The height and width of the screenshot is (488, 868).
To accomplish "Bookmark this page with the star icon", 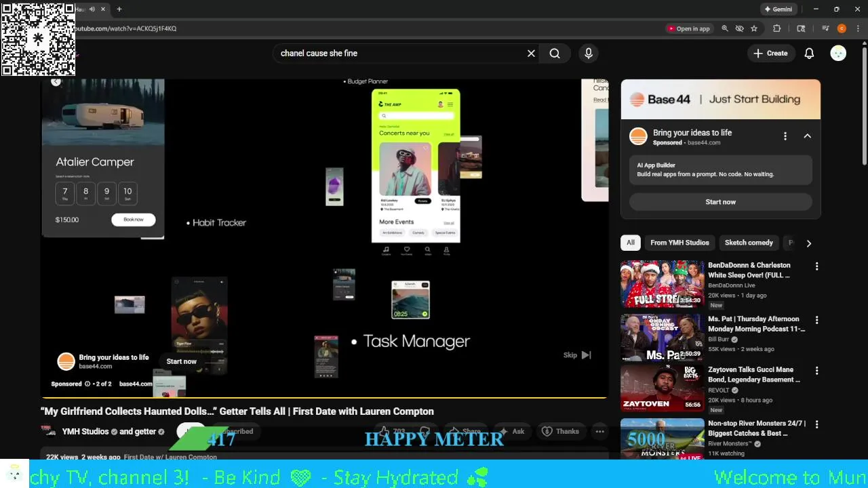I will pos(754,28).
